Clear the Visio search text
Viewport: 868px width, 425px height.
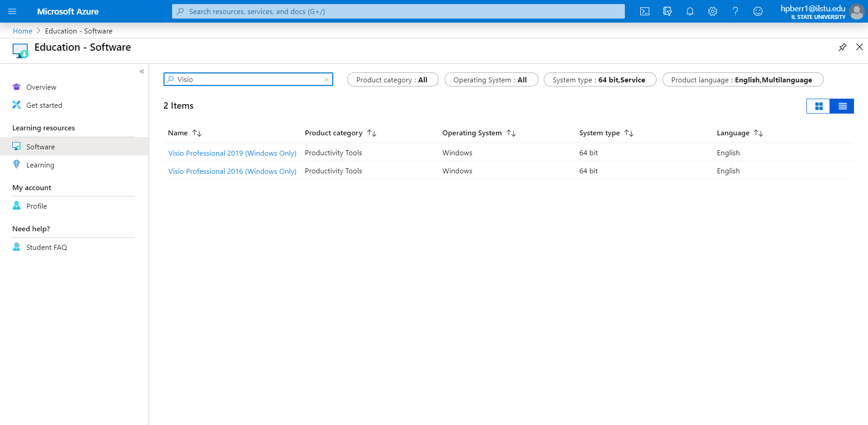[326, 80]
